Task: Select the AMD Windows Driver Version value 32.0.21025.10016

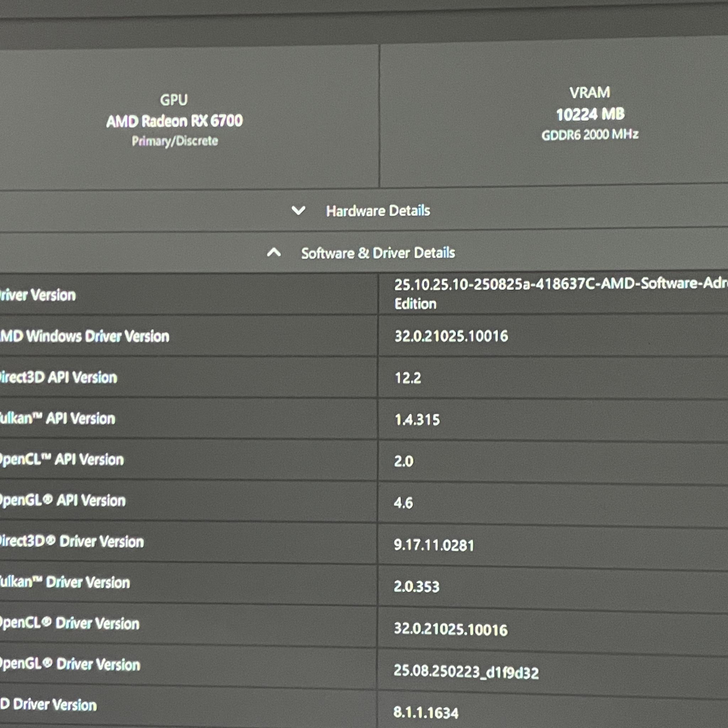Action: click(451, 336)
